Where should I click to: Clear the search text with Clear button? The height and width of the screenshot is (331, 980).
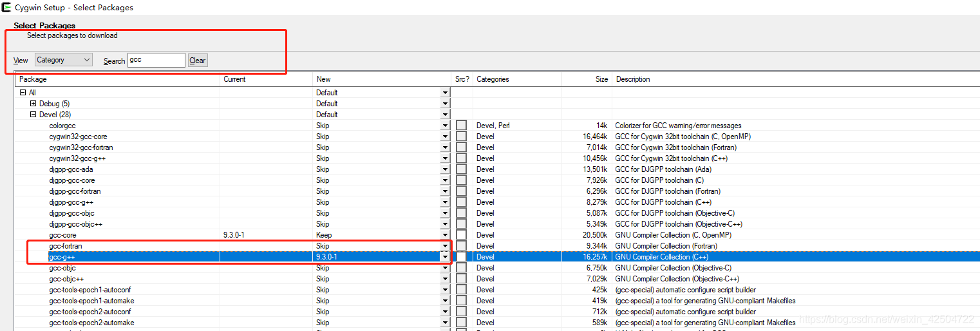click(198, 61)
